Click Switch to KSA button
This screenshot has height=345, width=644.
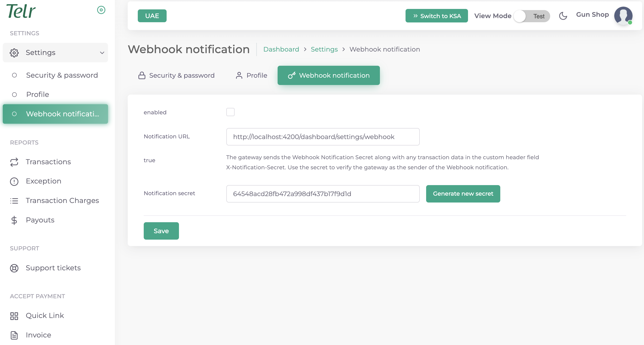tap(436, 16)
